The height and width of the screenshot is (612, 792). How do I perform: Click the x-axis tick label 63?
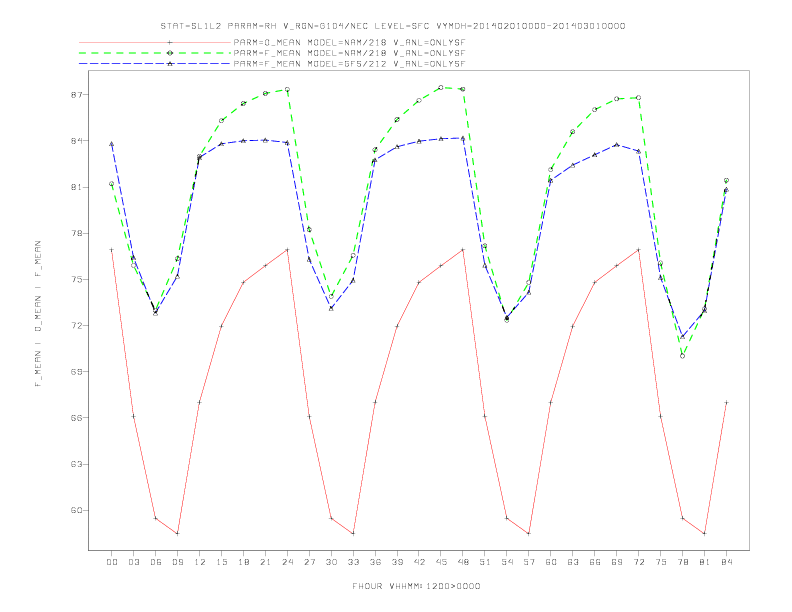pos(573,562)
